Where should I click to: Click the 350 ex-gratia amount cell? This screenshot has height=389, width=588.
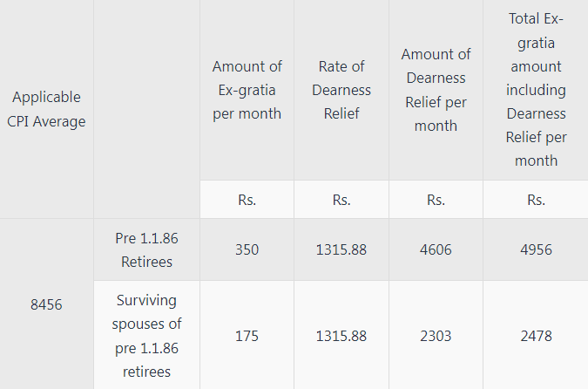click(247, 249)
